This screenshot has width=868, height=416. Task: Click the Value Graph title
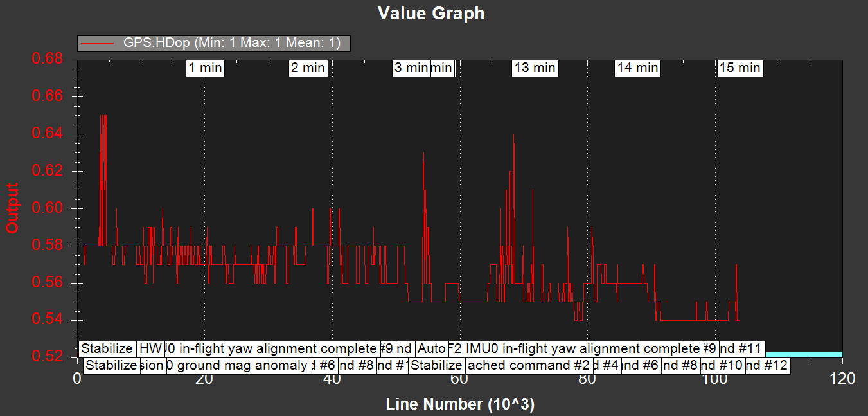tap(431, 14)
